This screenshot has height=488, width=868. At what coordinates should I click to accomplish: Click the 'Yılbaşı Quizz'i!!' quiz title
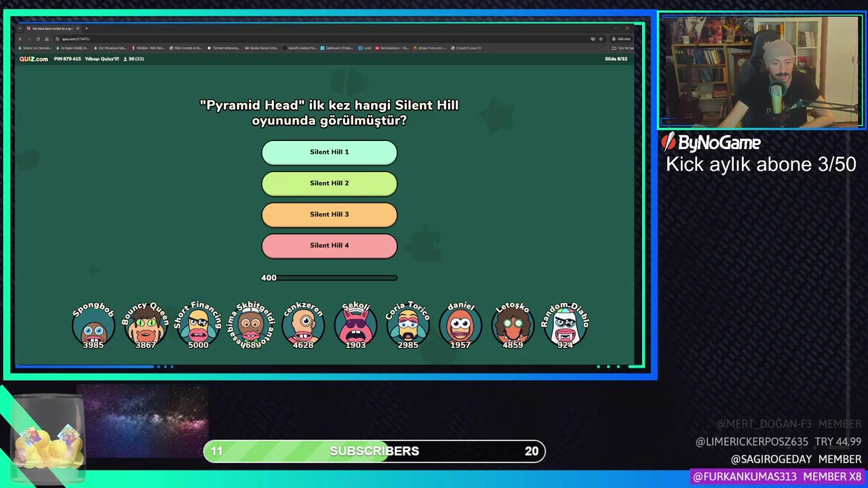[102, 59]
